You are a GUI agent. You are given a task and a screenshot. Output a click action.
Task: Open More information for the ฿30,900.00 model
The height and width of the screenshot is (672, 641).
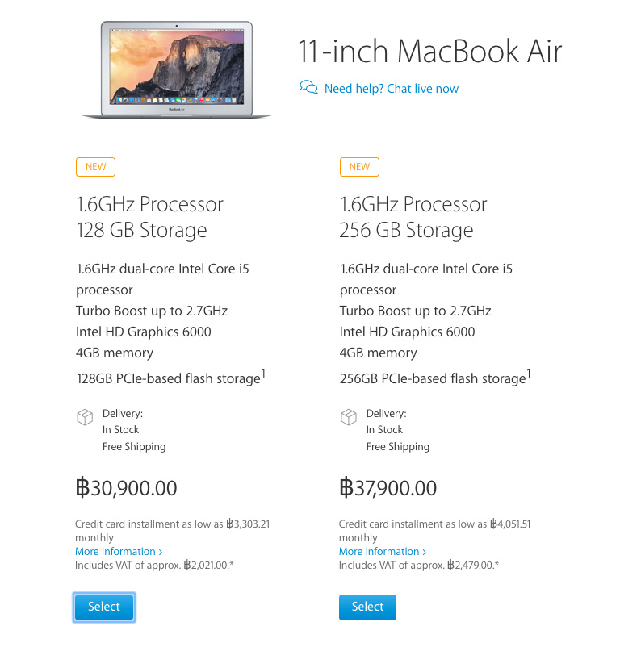(x=118, y=551)
